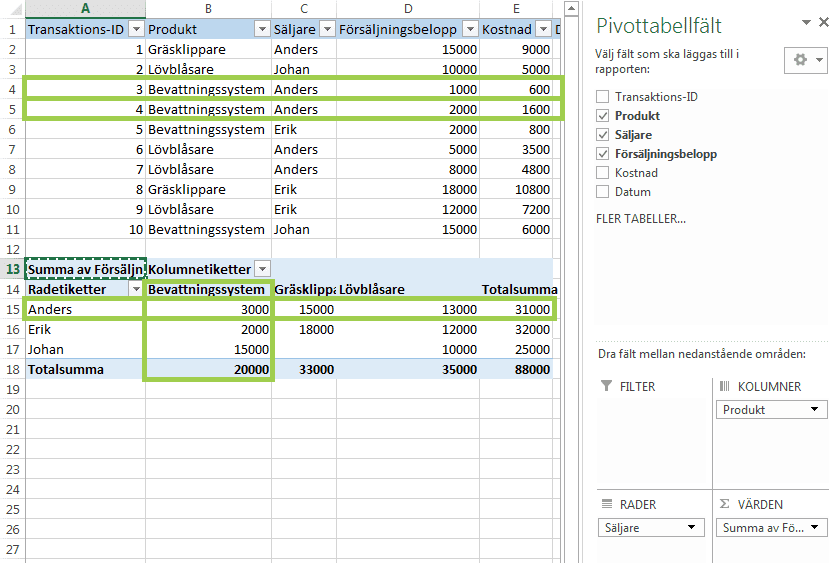The image size is (829, 563).
Task: Click the pivot Lövblåsare column header
Action: [408, 289]
